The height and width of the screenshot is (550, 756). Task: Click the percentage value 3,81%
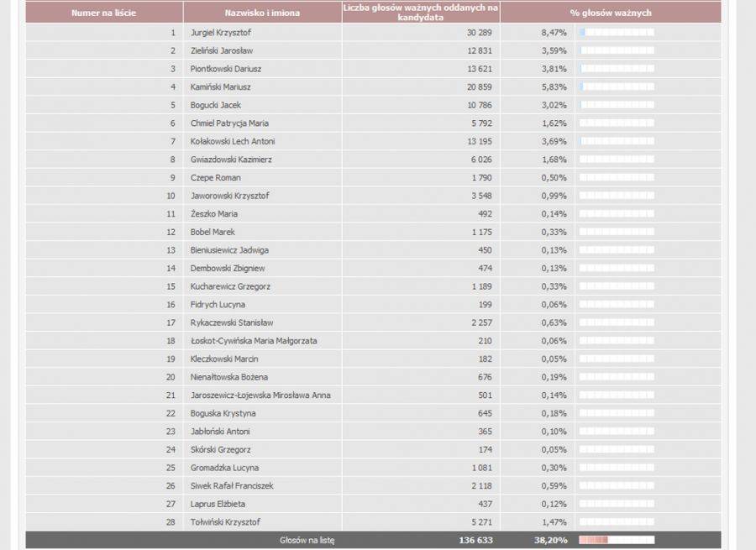554,69
